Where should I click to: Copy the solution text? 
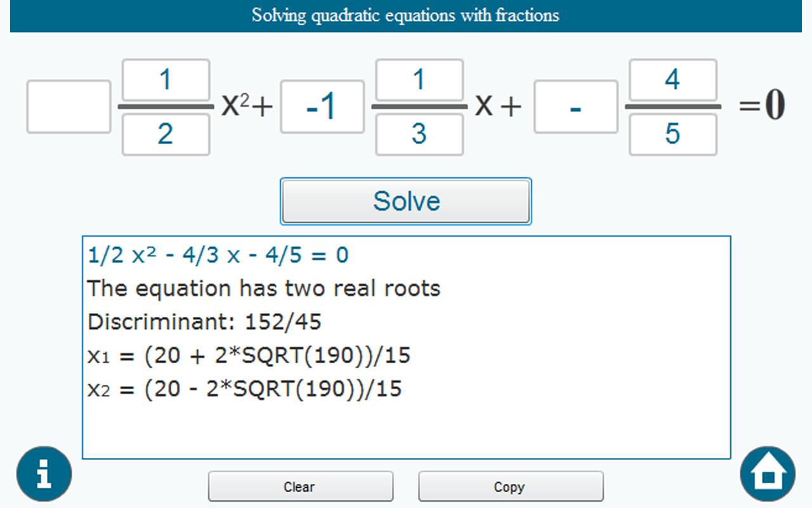pyautogui.click(x=511, y=487)
